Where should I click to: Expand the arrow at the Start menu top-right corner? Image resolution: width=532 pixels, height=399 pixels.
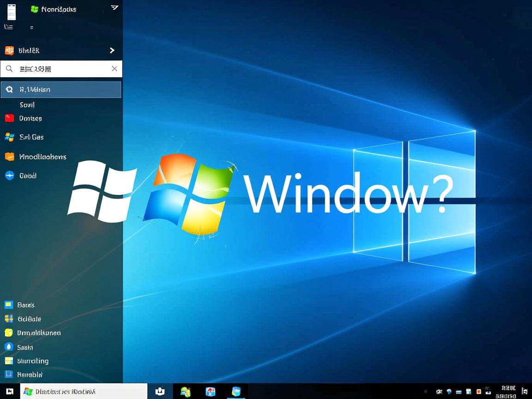tap(114, 8)
